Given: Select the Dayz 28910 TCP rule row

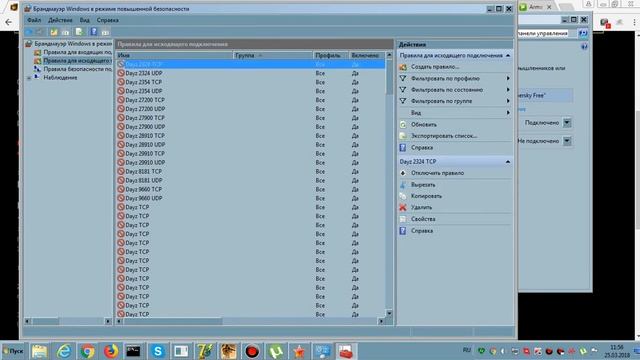Looking at the screenshot, I should click(250, 136).
